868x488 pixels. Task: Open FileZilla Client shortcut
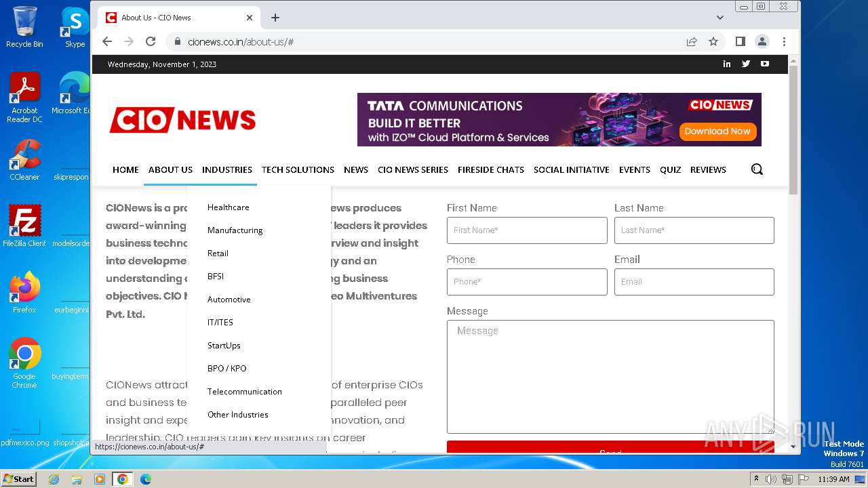(24, 226)
